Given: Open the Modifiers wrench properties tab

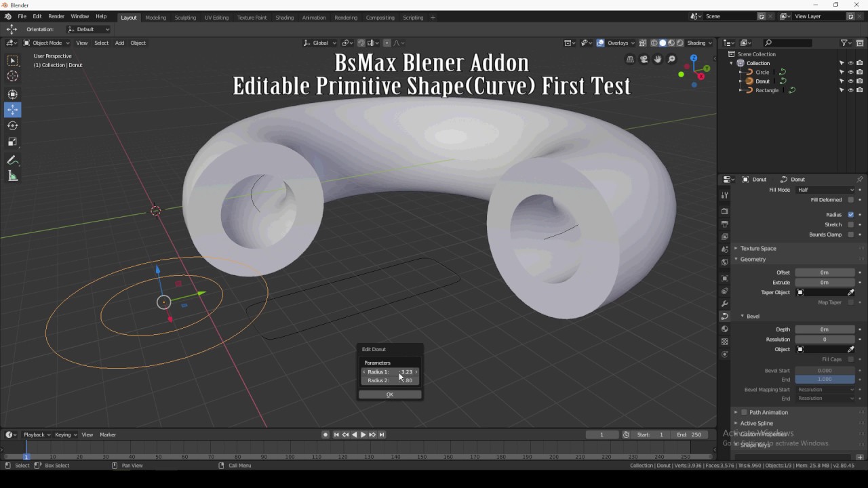Looking at the screenshot, I should pos(725,304).
